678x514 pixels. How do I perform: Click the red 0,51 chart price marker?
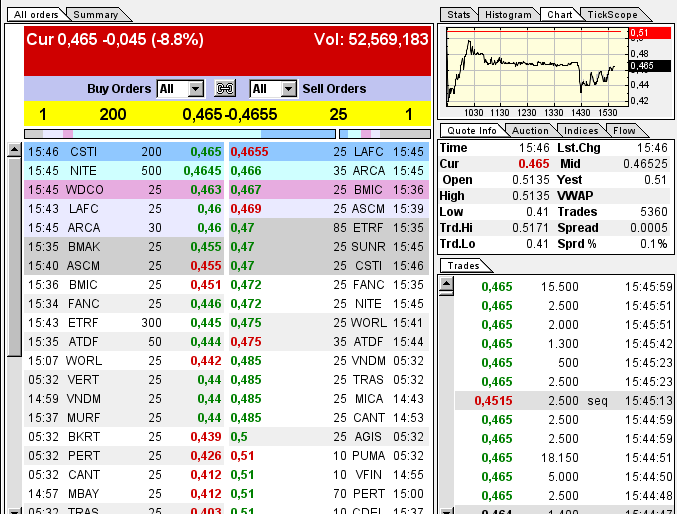(x=649, y=33)
